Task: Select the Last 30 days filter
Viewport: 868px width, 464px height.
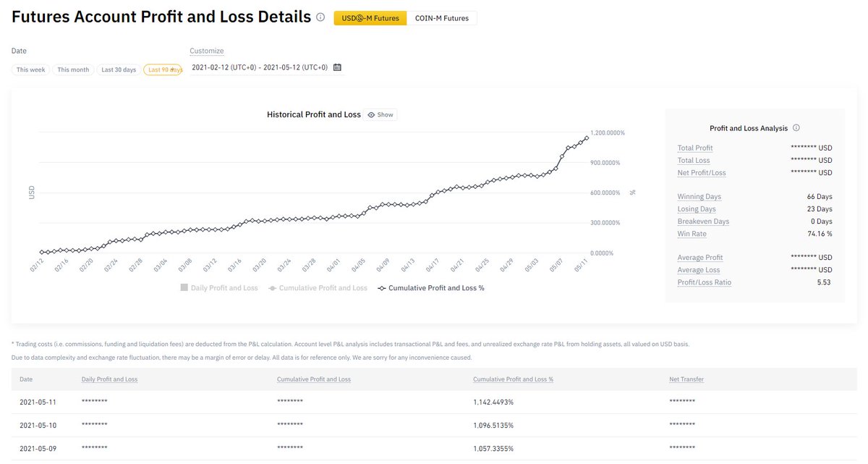Action: coord(119,69)
